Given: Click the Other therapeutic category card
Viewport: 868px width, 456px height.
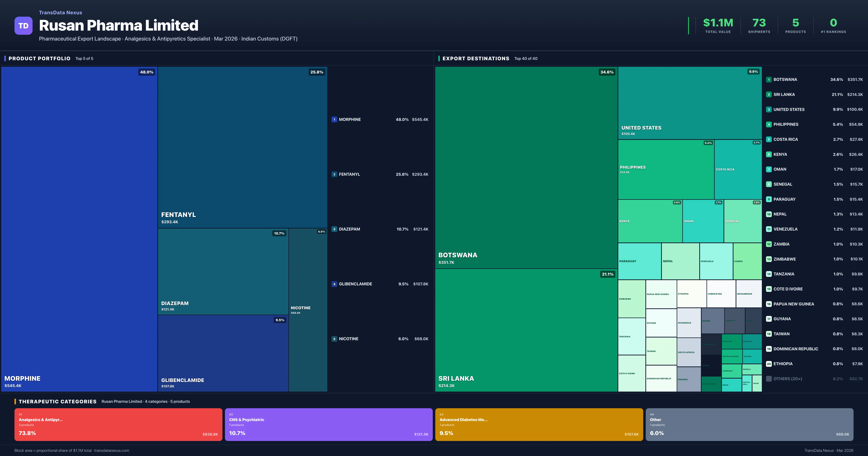Looking at the screenshot, I should 749,424.
